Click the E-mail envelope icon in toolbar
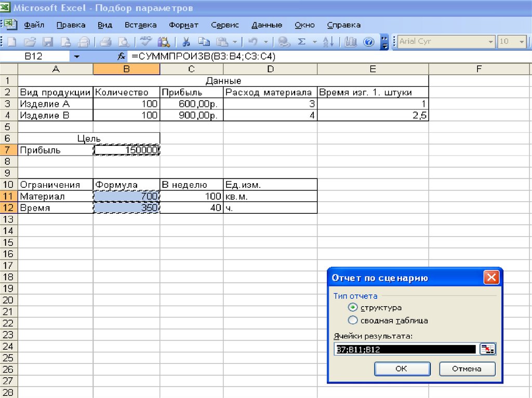The image size is (532, 398). 84,42
